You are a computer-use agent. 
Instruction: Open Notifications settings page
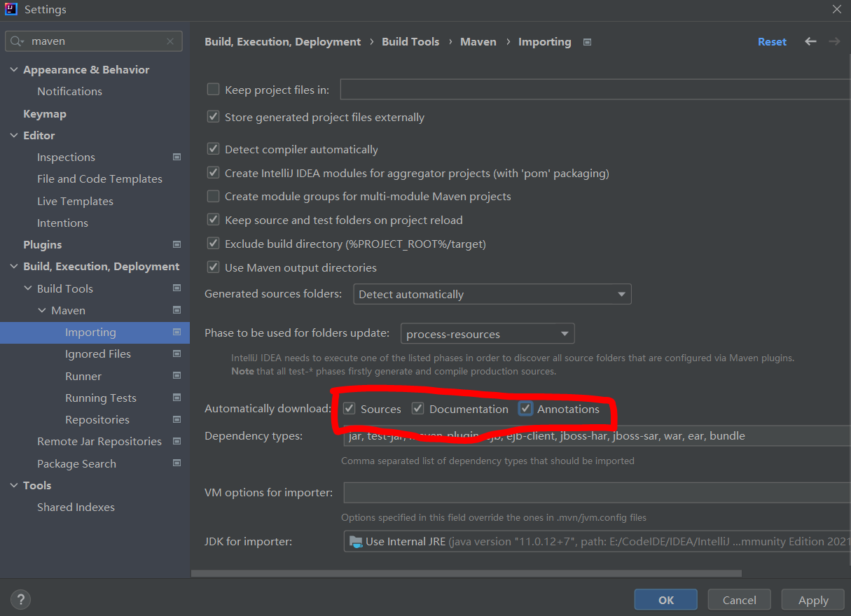point(69,92)
